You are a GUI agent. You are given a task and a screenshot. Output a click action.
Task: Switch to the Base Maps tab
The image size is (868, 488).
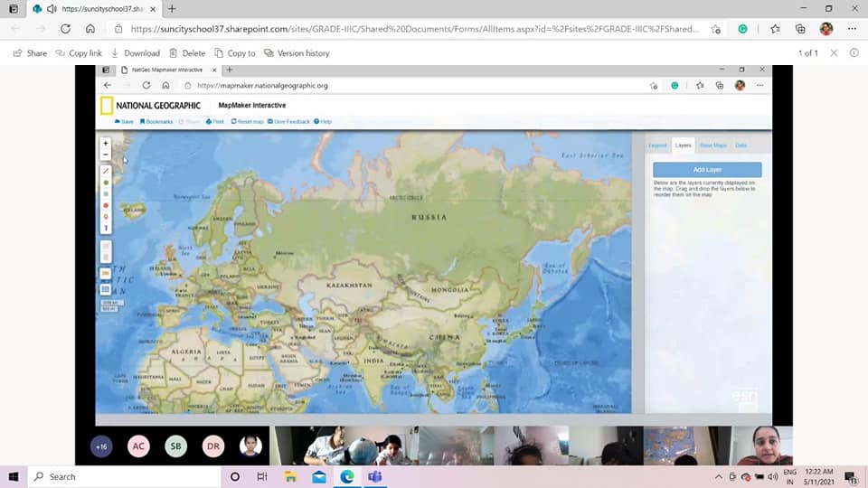[713, 145]
